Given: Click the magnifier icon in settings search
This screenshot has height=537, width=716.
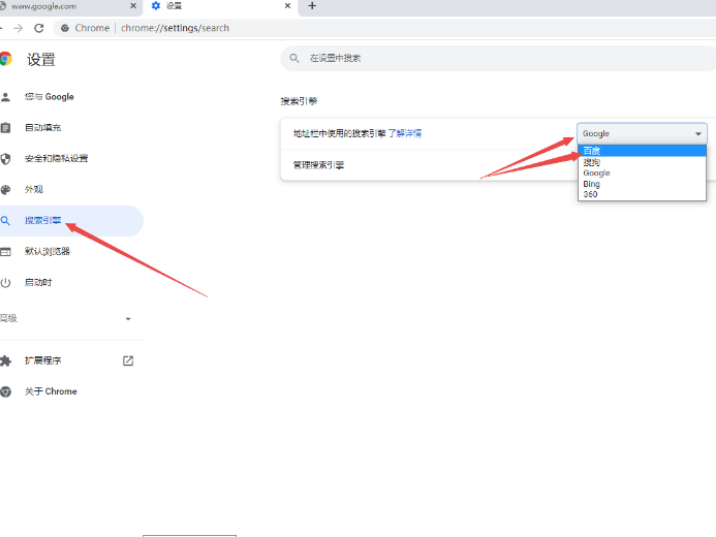Looking at the screenshot, I should point(295,58).
